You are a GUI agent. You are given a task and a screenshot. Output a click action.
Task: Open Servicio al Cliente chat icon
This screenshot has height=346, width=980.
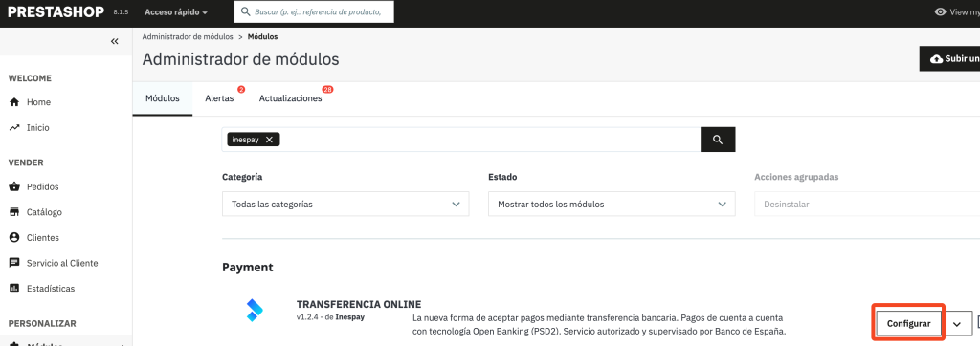coord(14,264)
